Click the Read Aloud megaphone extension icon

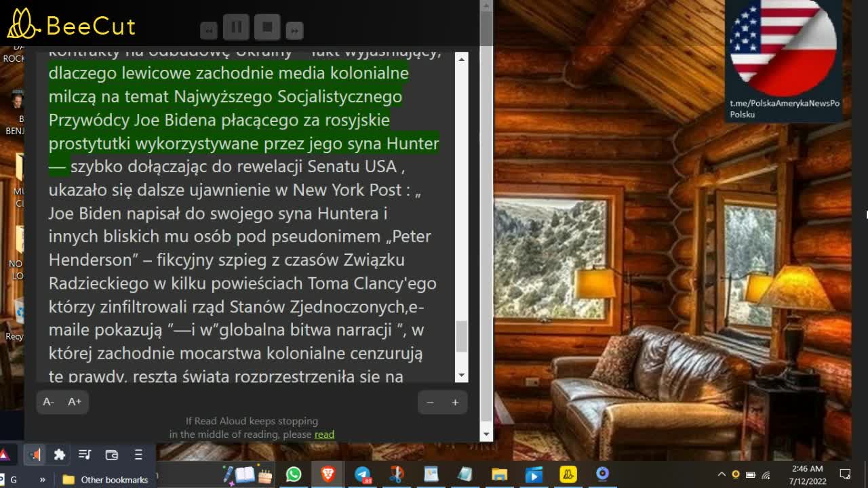click(35, 455)
